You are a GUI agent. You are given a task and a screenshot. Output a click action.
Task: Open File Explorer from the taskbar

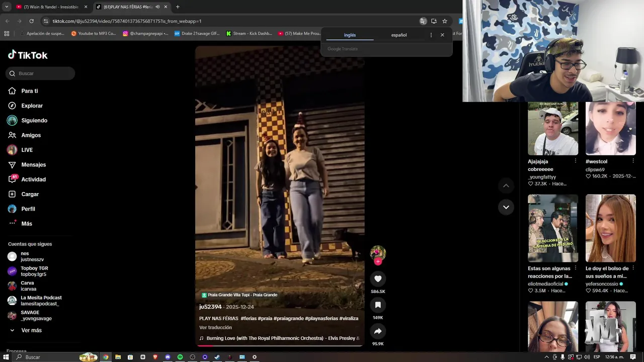point(118,357)
